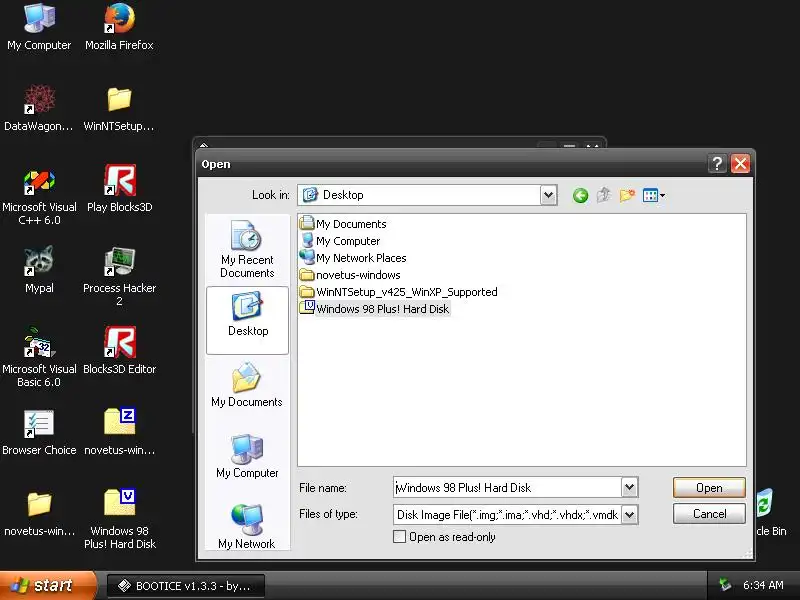Select Mypal raccoon desktop icon

[39, 269]
